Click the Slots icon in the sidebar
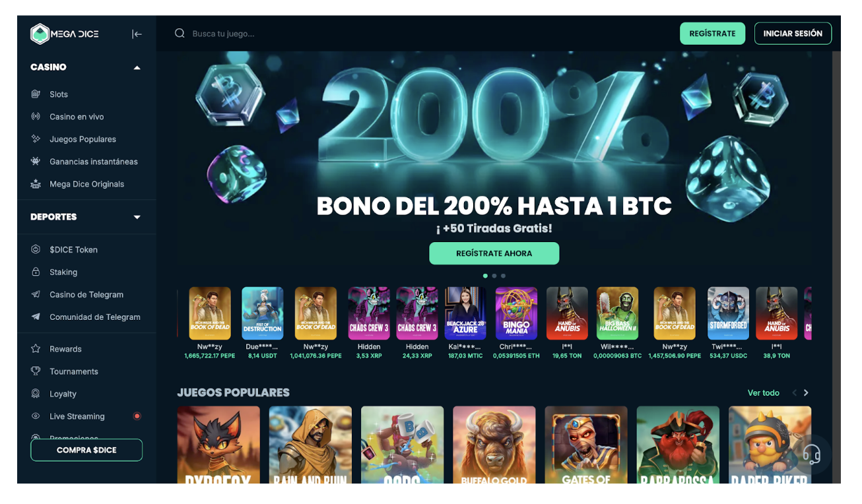Viewport: 862px width, 504px height. [x=36, y=94]
